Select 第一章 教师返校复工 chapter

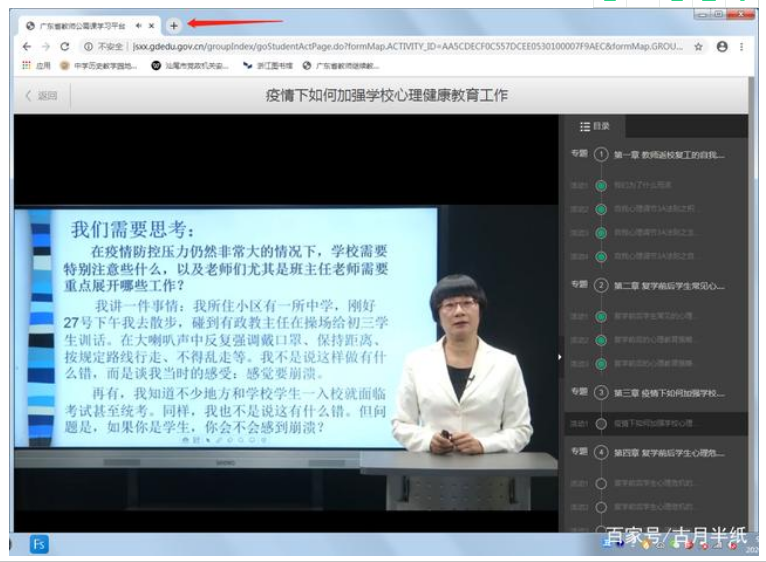(669, 155)
